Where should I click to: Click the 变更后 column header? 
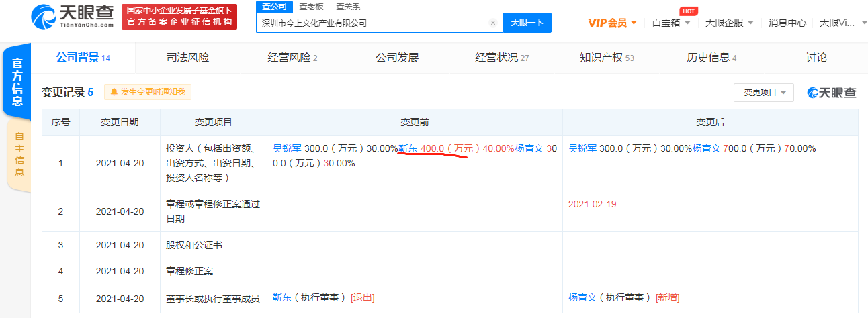point(710,122)
